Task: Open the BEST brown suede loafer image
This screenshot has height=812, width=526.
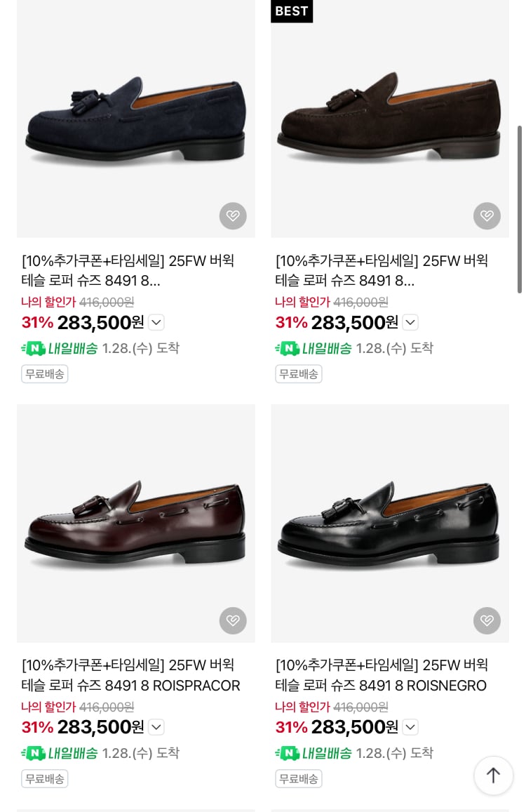Action: coord(390,119)
